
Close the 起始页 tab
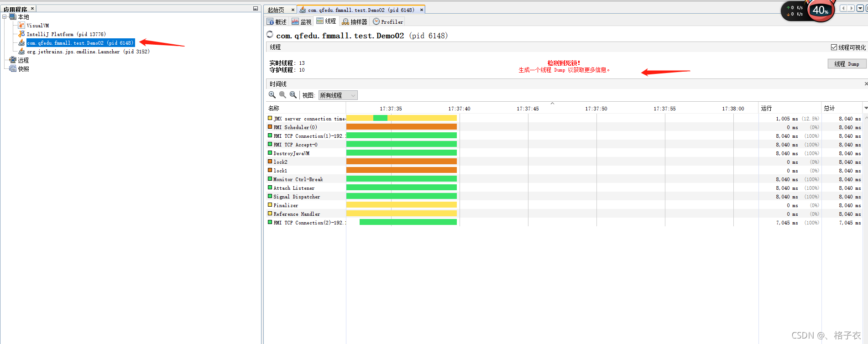[293, 10]
